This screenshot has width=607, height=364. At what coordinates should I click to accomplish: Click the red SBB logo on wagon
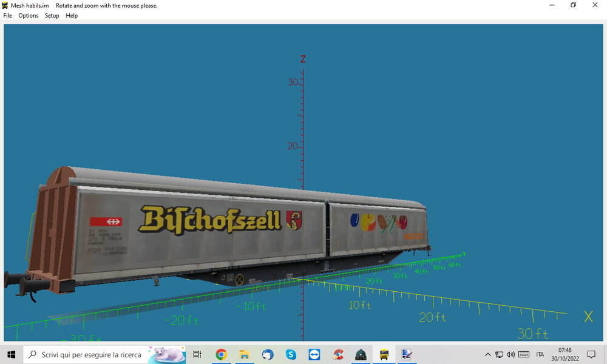106,221
